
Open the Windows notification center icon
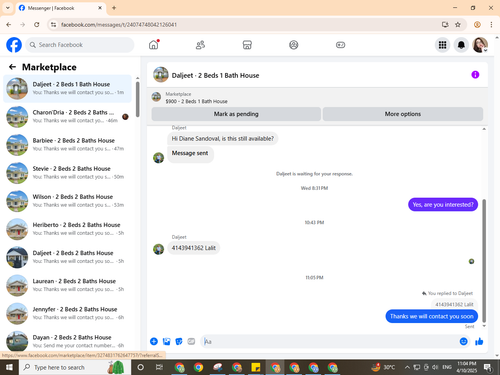click(x=488, y=367)
